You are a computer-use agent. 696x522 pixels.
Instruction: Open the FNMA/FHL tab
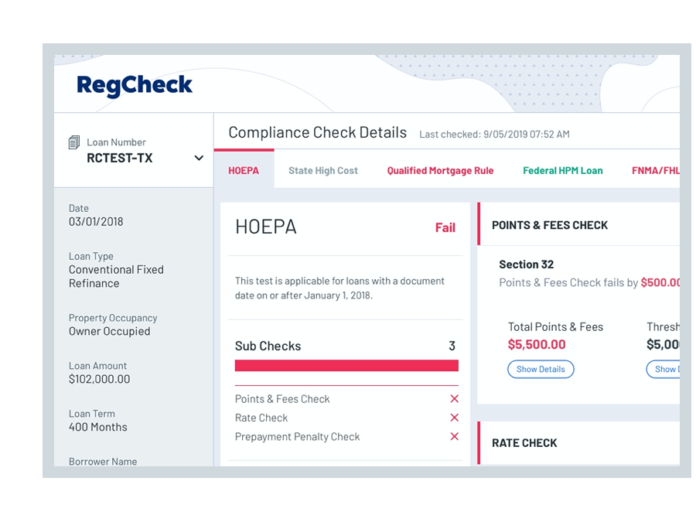coord(656,170)
